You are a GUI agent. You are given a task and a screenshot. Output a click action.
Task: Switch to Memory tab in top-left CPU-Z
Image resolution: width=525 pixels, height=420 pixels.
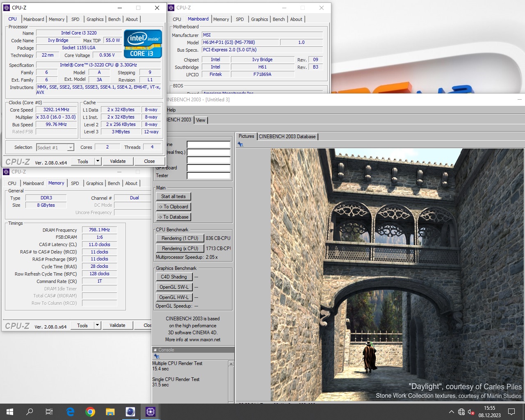pos(57,19)
